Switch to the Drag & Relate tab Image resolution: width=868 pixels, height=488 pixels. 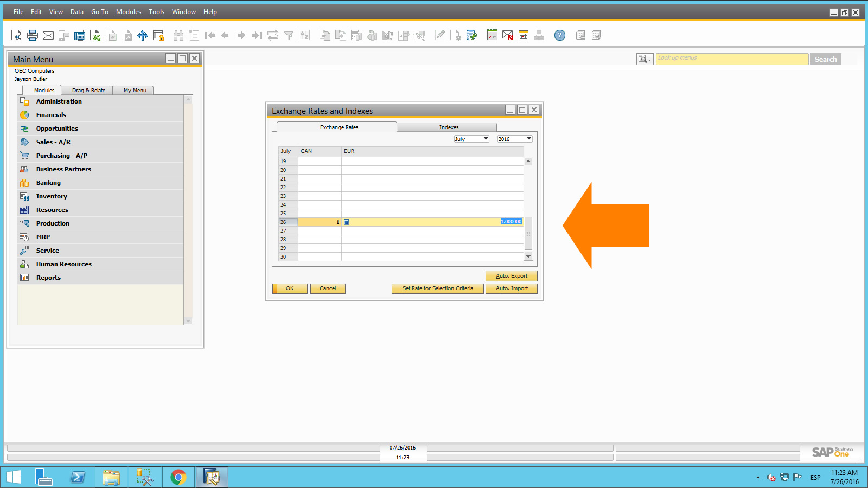88,91
